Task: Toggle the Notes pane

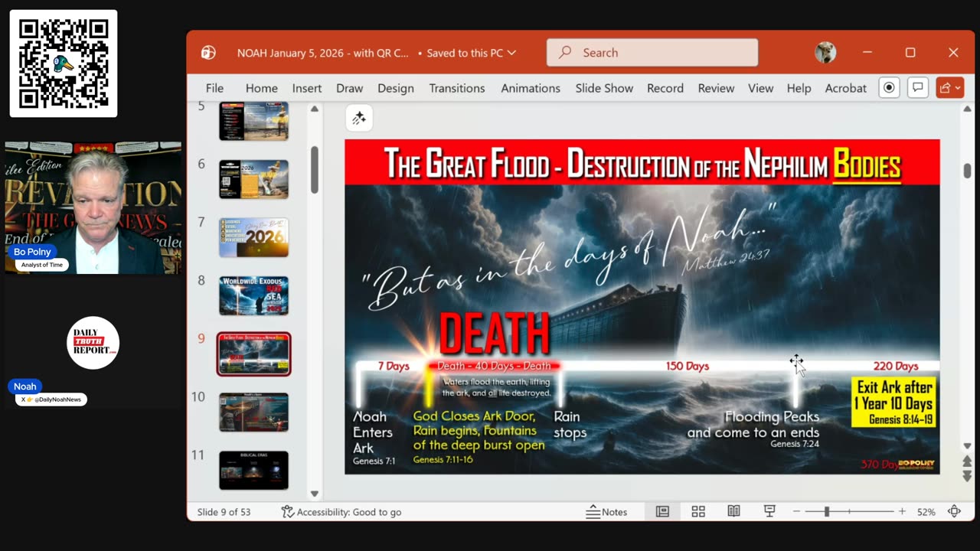Action: coord(606,512)
